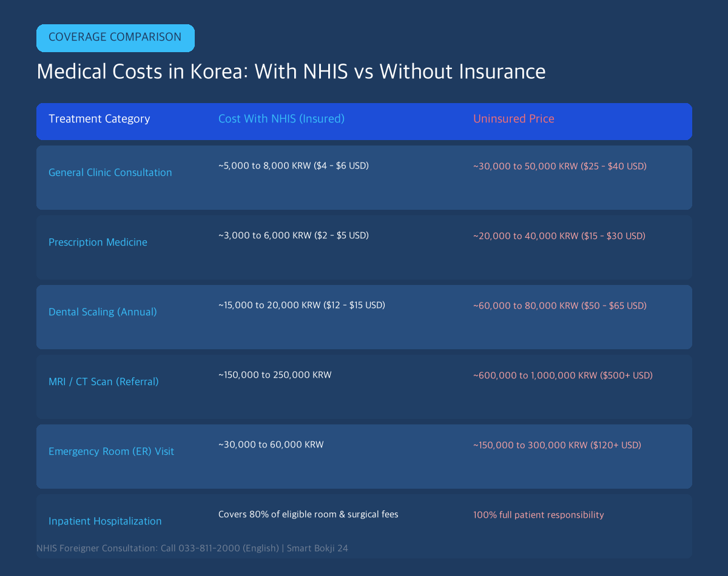Select the Uninsured Price column header
Image resolution: width=728 pixels, height=576 pixels.
click(x=514, y=119)
